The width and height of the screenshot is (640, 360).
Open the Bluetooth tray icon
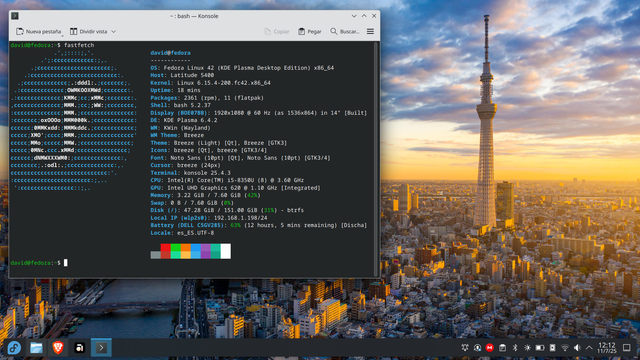515,348
